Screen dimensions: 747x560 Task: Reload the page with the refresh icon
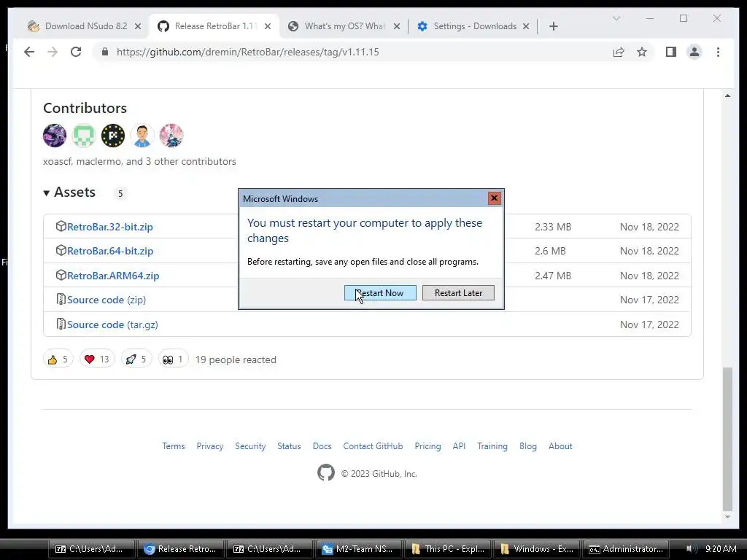click(76, 52)
